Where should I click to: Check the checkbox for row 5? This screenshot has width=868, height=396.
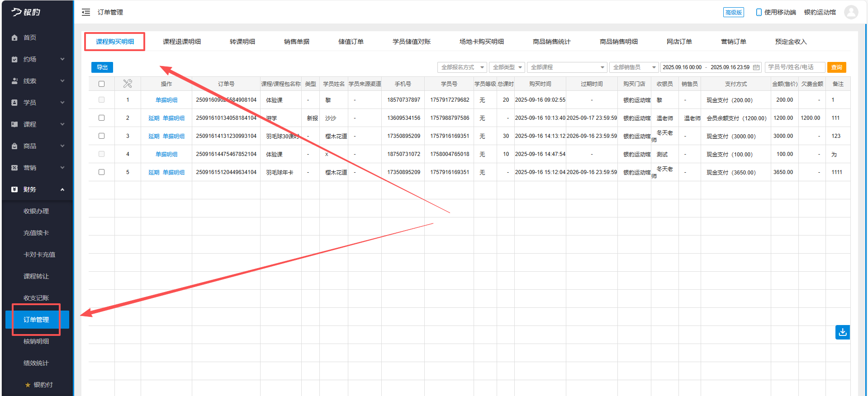click(101, 172)
